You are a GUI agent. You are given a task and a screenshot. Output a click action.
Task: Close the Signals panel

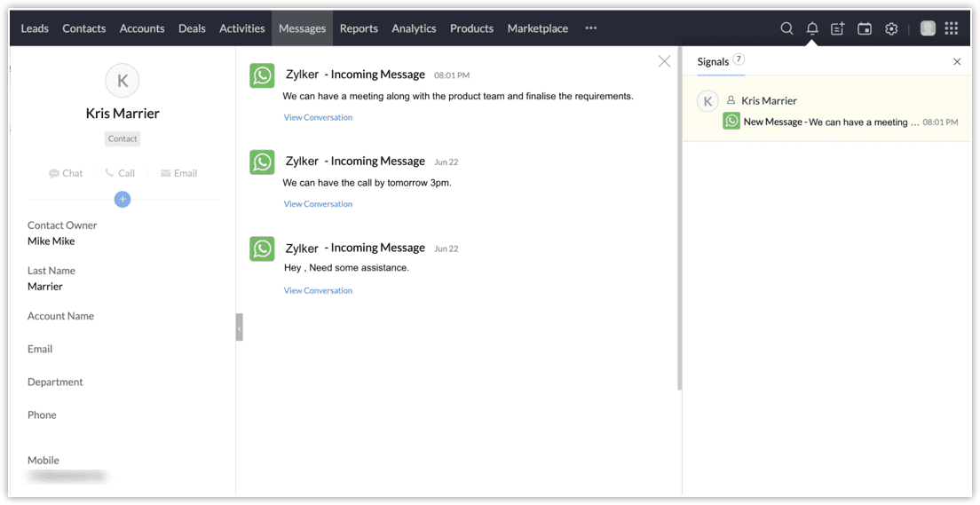point(957,62)
